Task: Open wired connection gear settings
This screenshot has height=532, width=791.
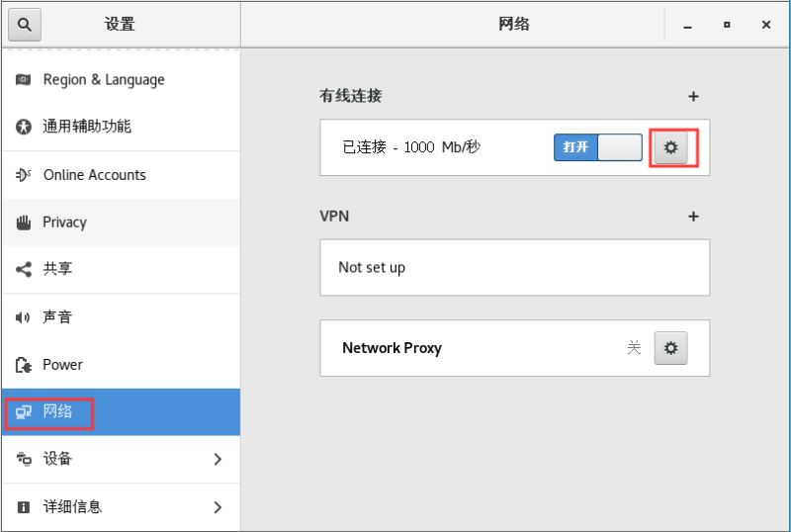Action: 671,147
